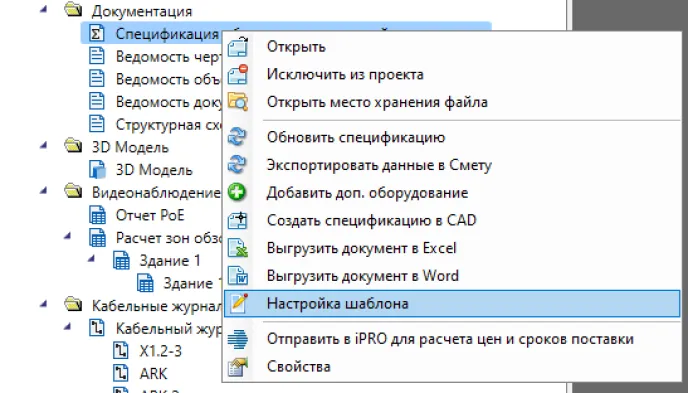The image size is (688, 393).
Task: Collapse the Расчет зон обзора node
Action: 67,236
